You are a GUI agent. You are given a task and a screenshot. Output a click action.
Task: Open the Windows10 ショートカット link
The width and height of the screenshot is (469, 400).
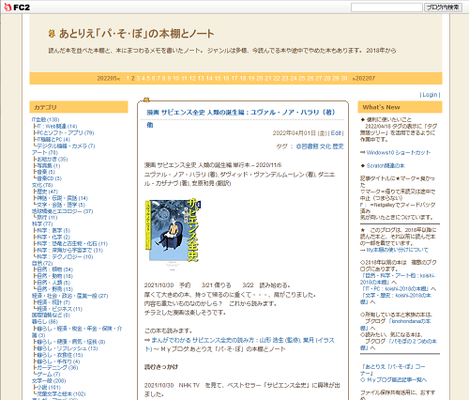(398, 153)
